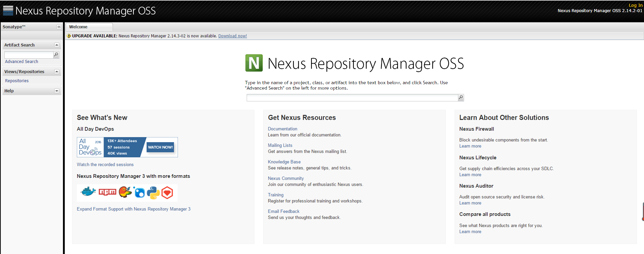Open Watch the recorded sessions link
Viewport: 644px width, 254px height.
(x=105, y=165)
